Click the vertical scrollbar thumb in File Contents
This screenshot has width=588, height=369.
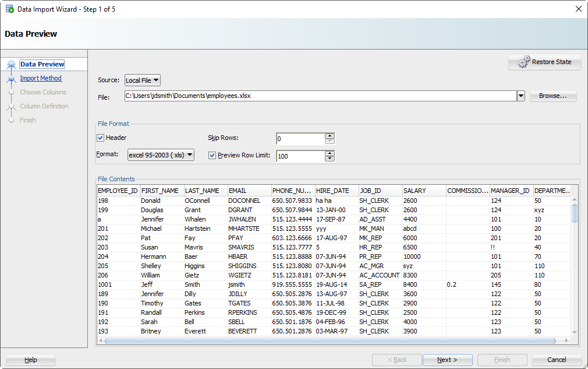(x=575, y=212)
